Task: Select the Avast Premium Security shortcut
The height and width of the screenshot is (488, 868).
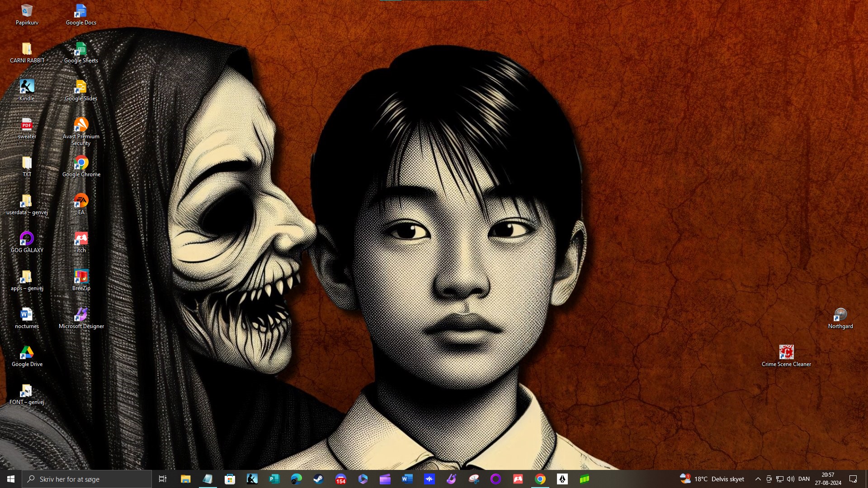Action: pyautogui.click(x=81, y=125)
